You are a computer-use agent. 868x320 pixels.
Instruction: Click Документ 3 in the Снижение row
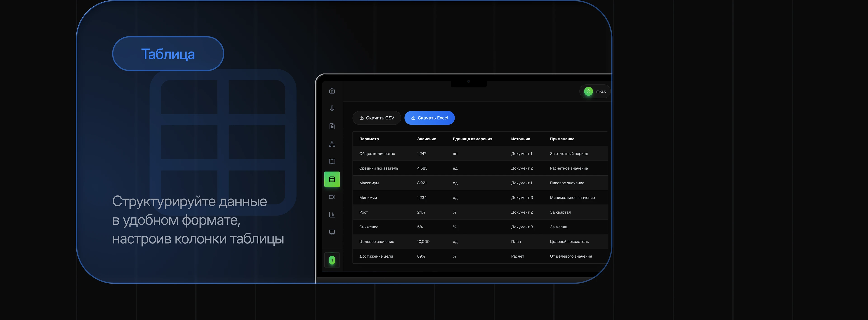pyautogui.click(x=522, y=227)
